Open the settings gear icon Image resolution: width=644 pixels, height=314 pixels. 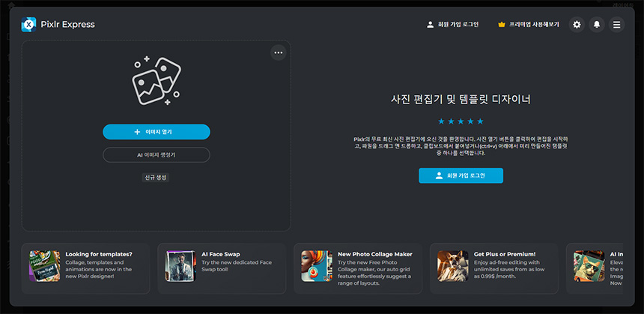click(x=577, y=25)
